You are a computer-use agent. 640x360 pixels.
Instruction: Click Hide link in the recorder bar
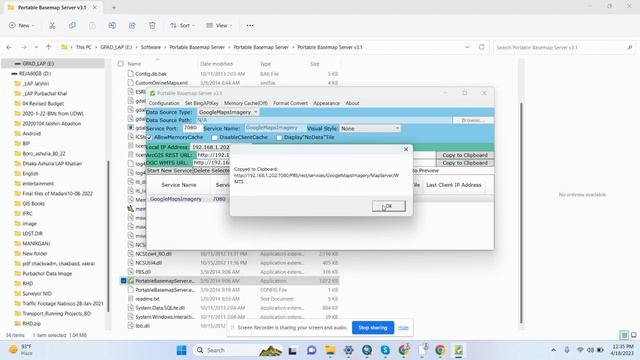(403, 328)
